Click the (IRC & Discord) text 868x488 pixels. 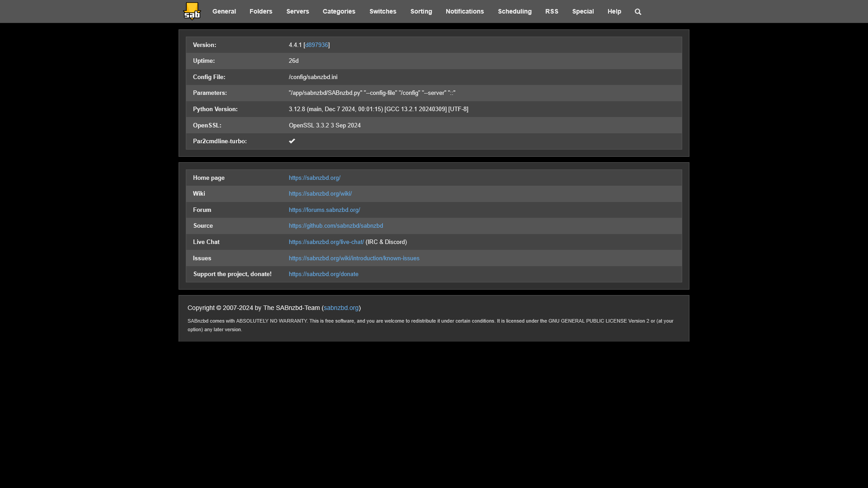click(x=386, y=242)
